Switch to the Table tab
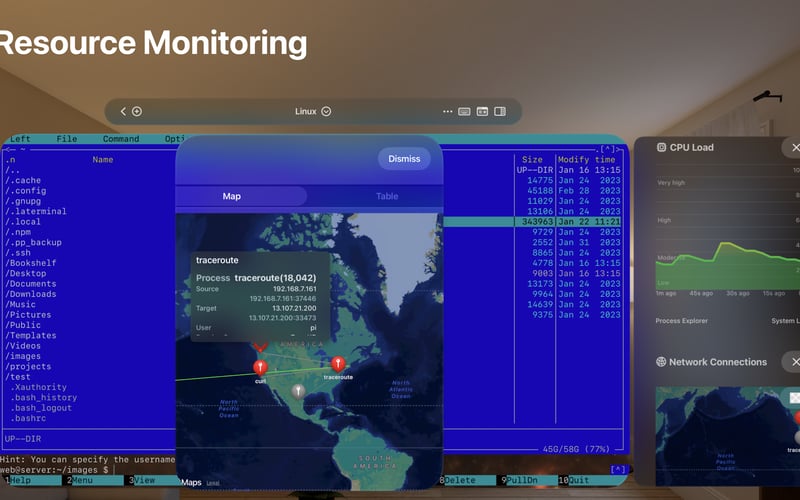Image resolution: width=800 pixels, height=500 pixels. coord(387,196)
